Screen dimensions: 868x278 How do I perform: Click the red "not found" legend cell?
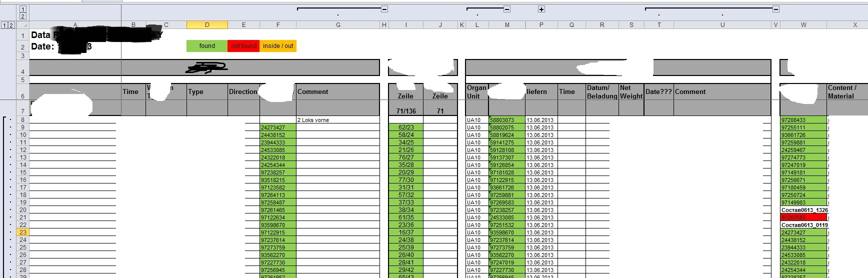pos(243,46)
